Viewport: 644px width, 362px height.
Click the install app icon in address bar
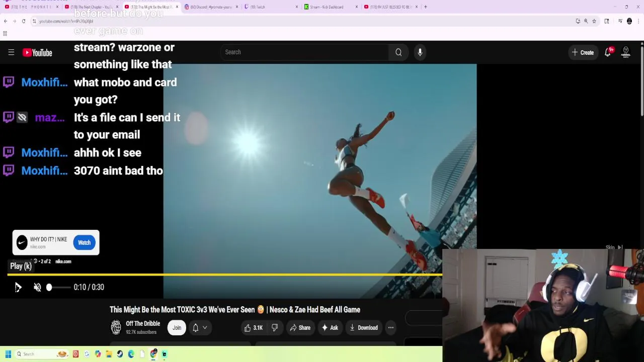point(578,21)
